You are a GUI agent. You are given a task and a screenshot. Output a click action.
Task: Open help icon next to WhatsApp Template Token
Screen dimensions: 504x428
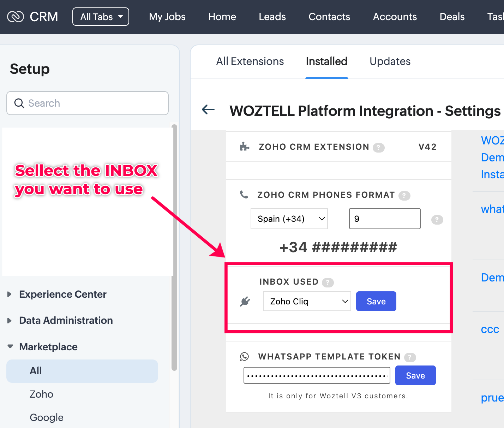point(410,357)
